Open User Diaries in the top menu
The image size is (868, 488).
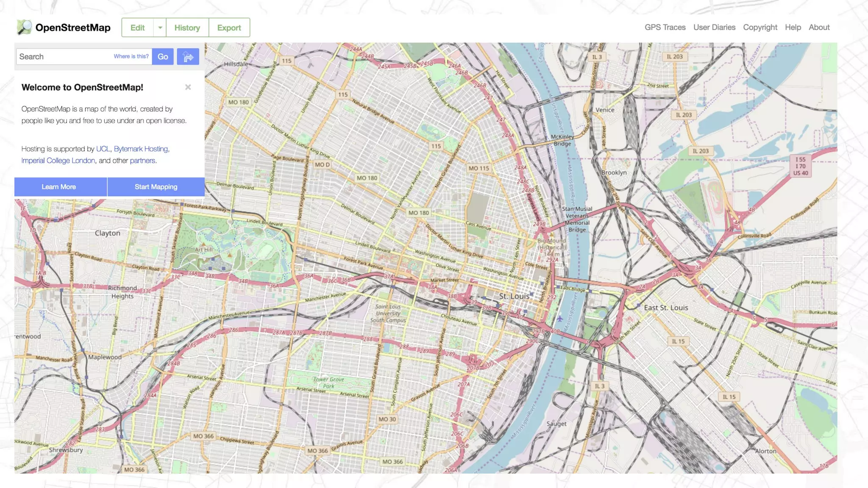(714, 27)
